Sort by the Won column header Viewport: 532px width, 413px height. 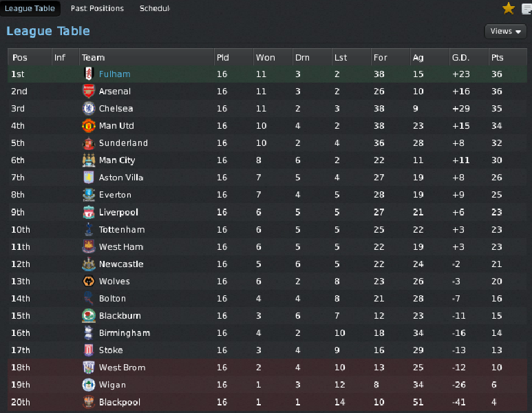(x=264, y=57)
